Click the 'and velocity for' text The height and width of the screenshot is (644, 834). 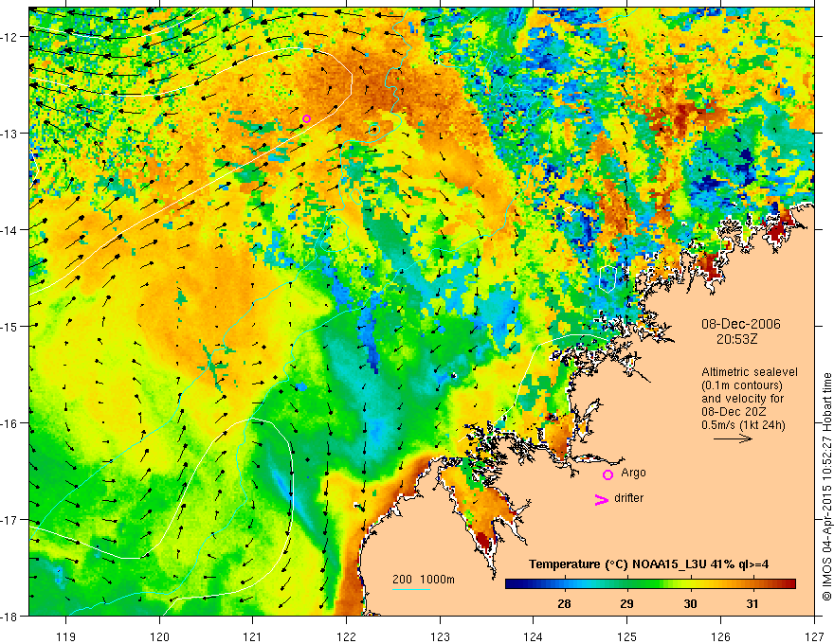click(x=742, y=399)
